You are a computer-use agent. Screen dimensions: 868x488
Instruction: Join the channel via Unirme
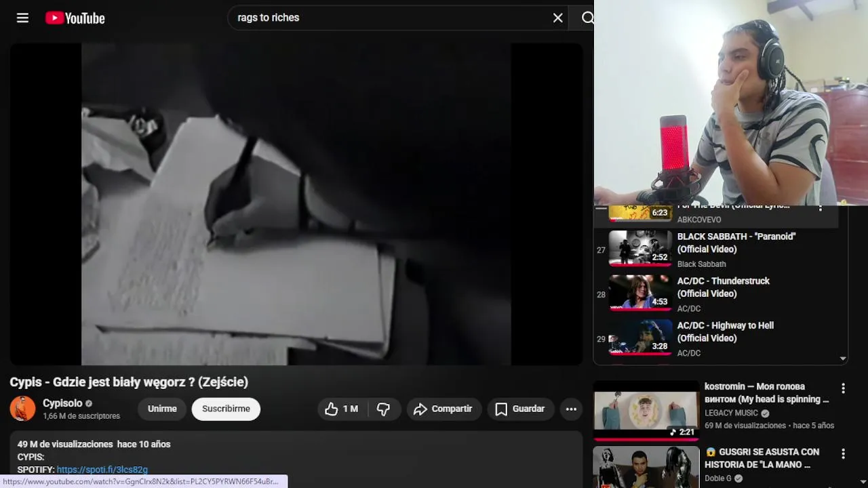[x=162, y=409]
